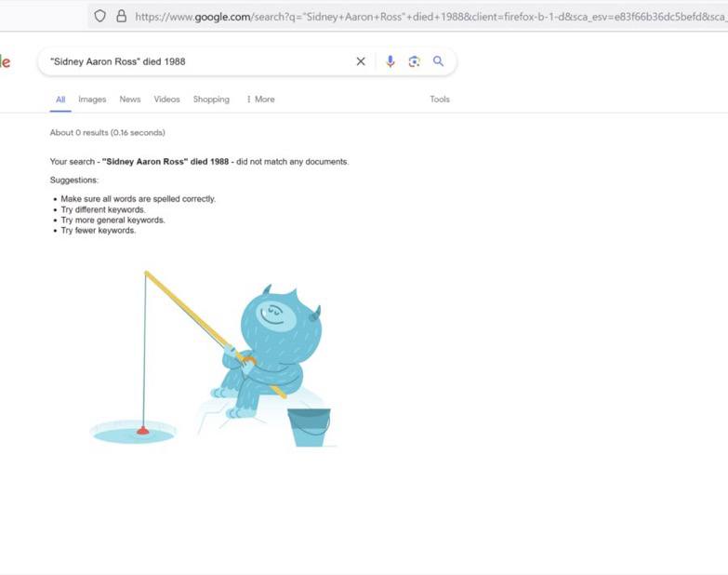Expand the More search options menu

(x=260, y=100)
